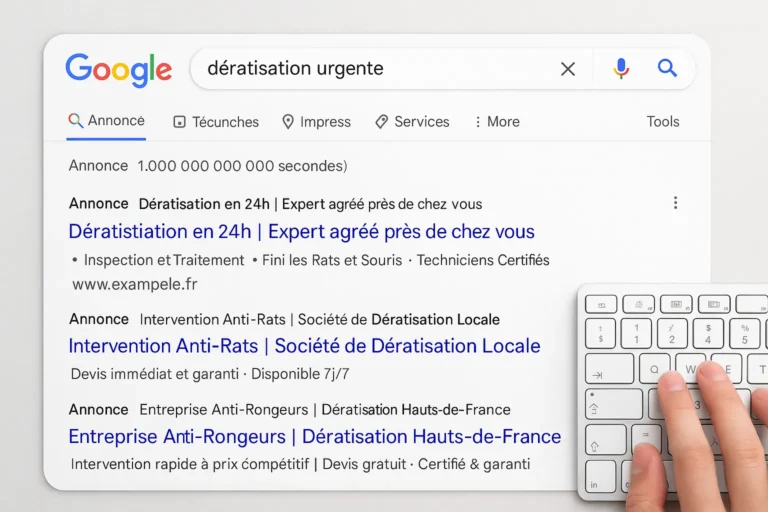
Task: Click the location pin icon beside Impress
Action: (x=288, y=122)
